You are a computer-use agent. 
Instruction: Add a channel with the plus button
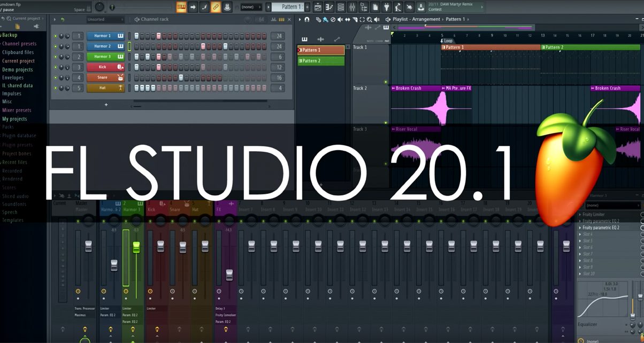106,105
